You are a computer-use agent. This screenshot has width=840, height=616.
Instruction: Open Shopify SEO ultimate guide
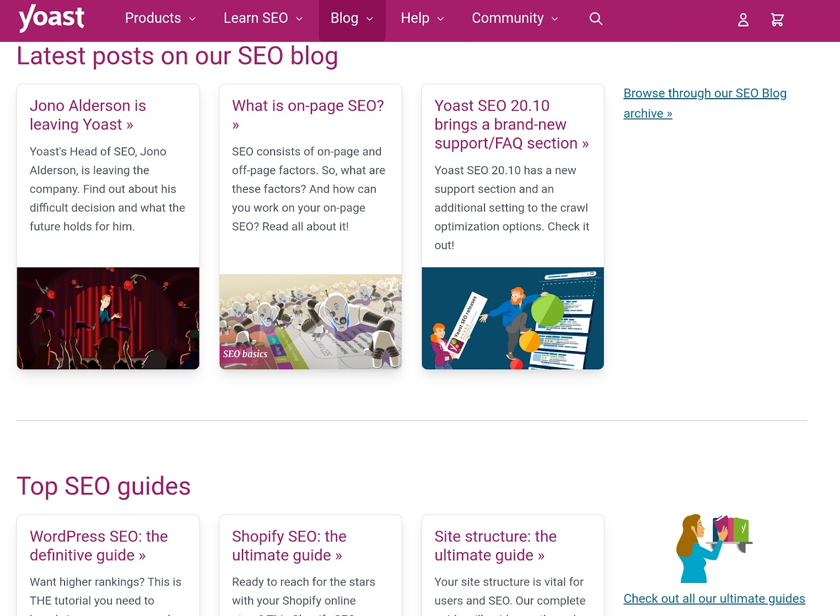tap(289, 546)
